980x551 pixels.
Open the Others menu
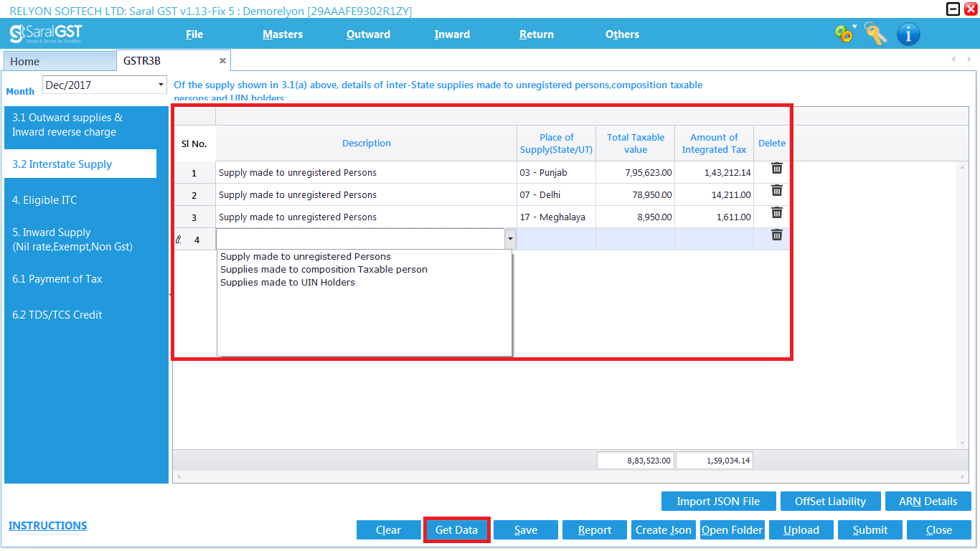point(622,34)
